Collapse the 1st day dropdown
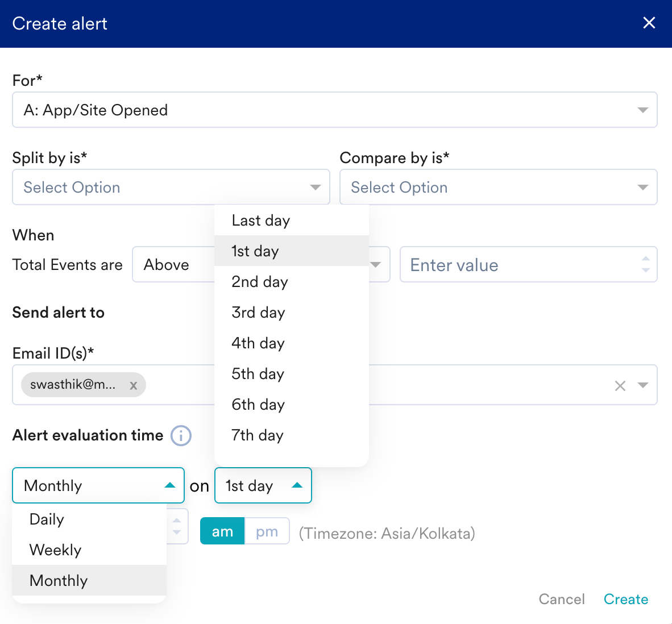 point(263,485)
